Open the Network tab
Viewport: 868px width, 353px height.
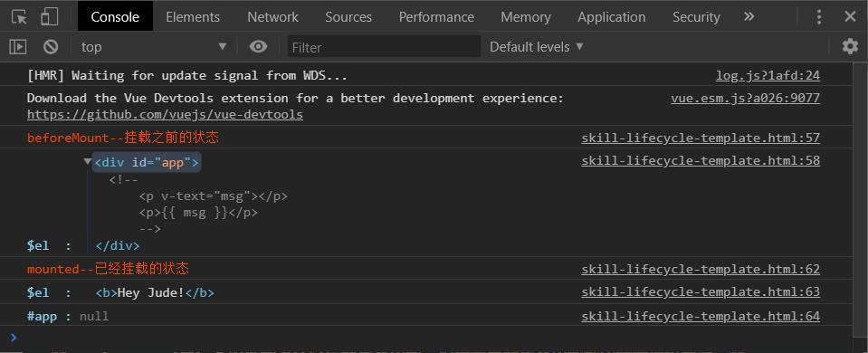[273, 17]
